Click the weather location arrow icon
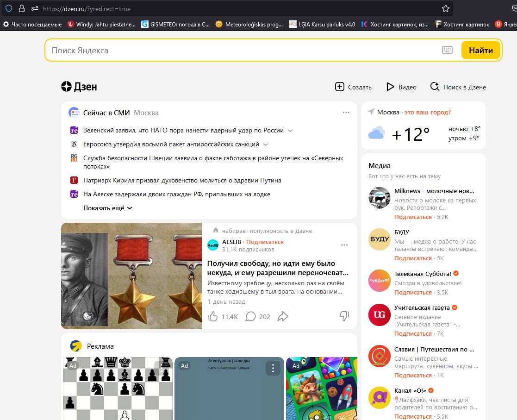Screen dimensions: 517x420 click(371, 112)
